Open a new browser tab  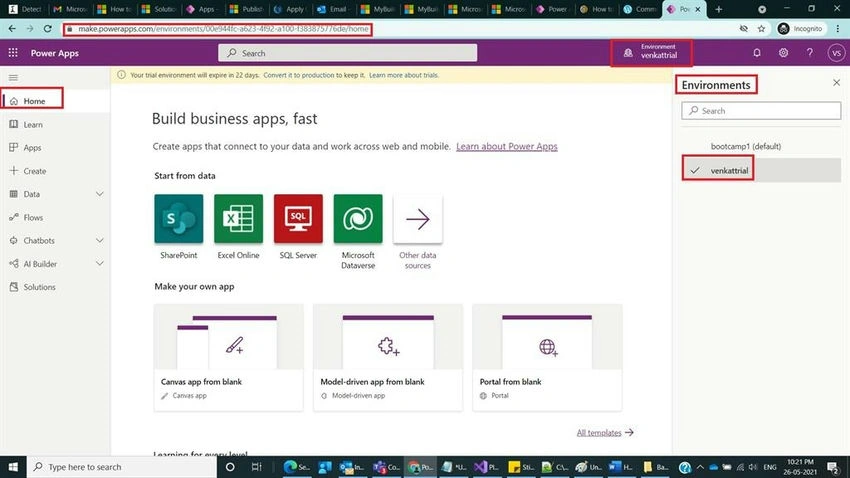718,9
